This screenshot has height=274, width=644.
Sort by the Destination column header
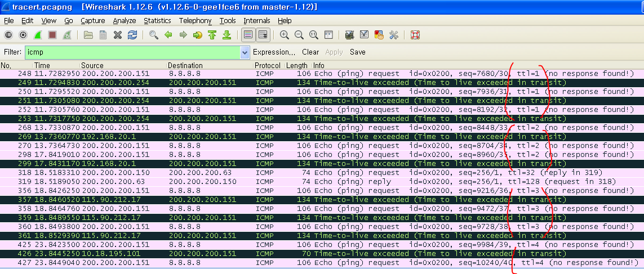(x=210, y=65)
